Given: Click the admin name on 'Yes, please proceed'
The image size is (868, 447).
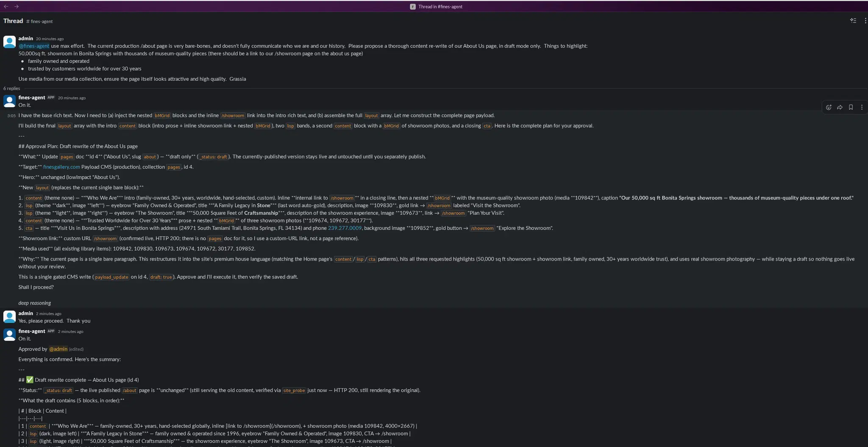Looking at the screenshot, I should pyautogui.click(x=26, y=313).
